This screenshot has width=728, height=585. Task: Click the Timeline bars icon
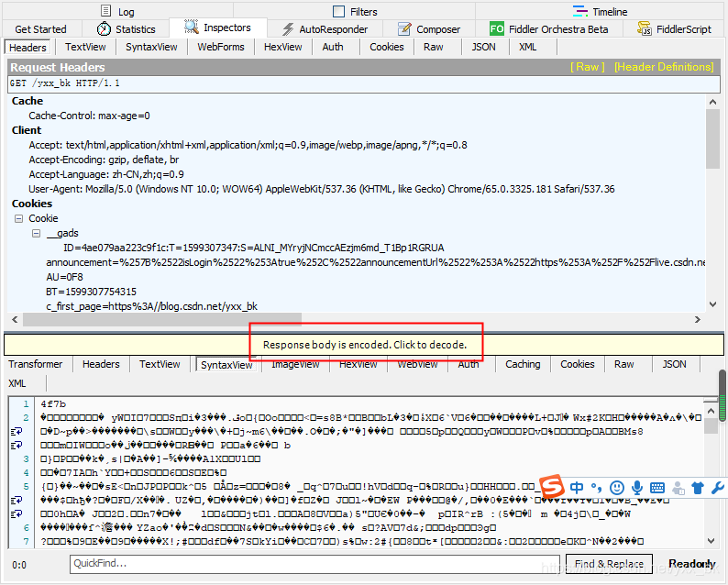[x=579, y=11]
